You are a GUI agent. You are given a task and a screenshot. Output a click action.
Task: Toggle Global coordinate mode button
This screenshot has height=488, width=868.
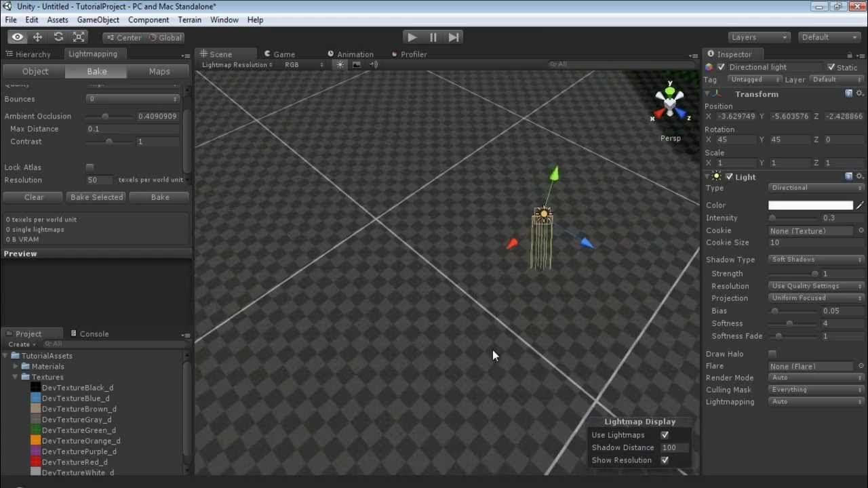[x=165, y=37]
